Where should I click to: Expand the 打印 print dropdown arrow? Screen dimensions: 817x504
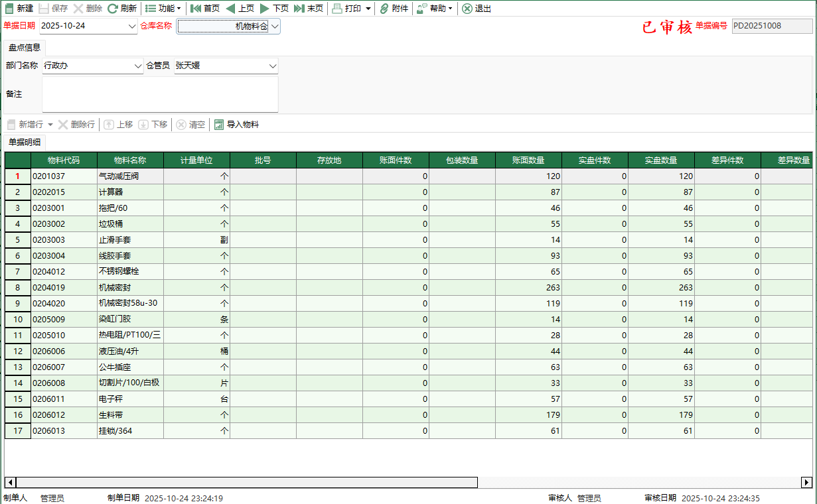point(368,9)
